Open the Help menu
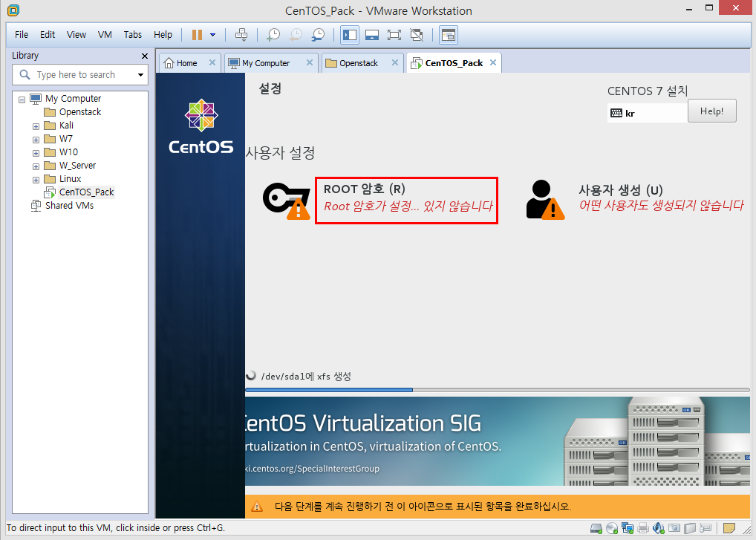The width and height of the screenshot is (756, 540). (x=163, y=35)
